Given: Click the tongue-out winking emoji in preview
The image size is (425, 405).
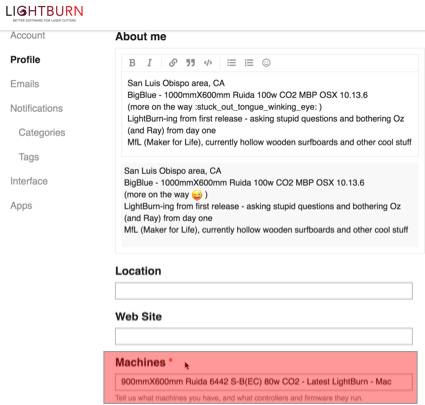Looking at the screenshot, I should 197,195.
